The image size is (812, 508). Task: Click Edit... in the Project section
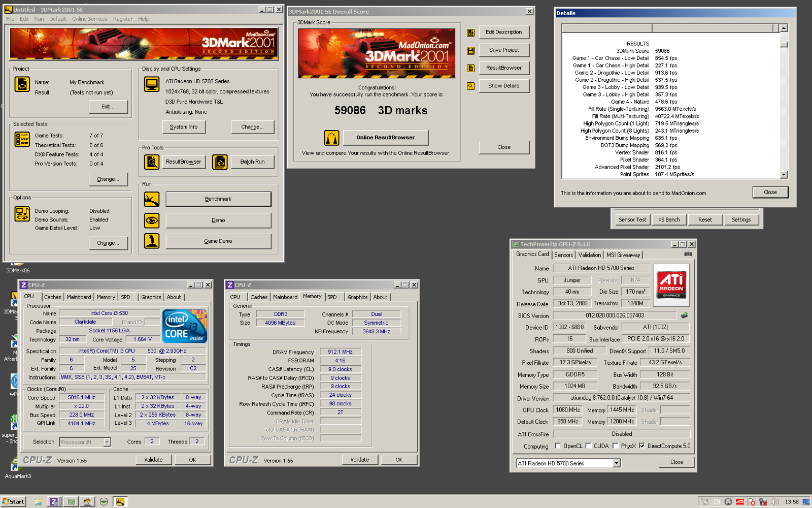point(108,107)
